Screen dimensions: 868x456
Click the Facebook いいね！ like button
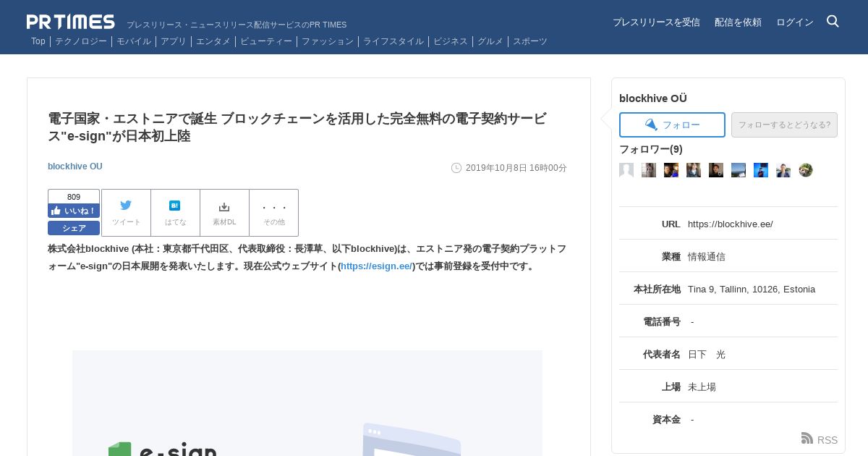coord(74,211)
